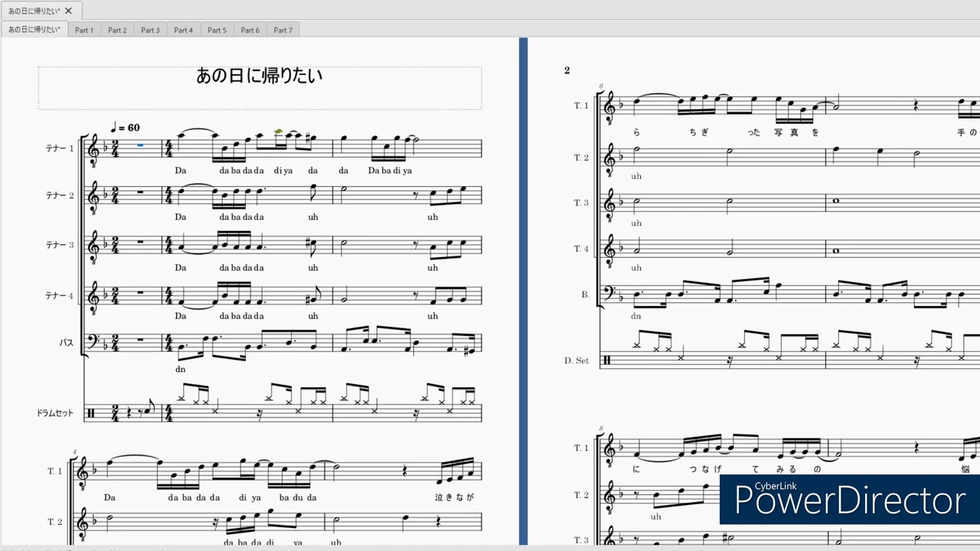Select the Part 6 tab
The width and height of the screenshot is (980, 551).
click(250, 30)
